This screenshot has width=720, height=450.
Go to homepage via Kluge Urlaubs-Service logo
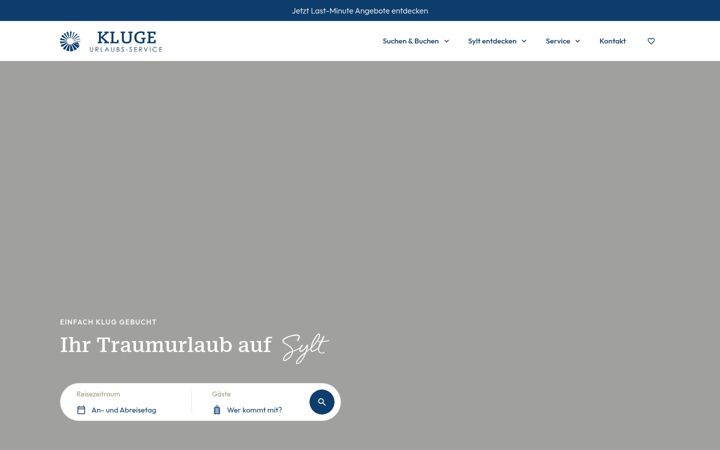(x=111, y=41)
